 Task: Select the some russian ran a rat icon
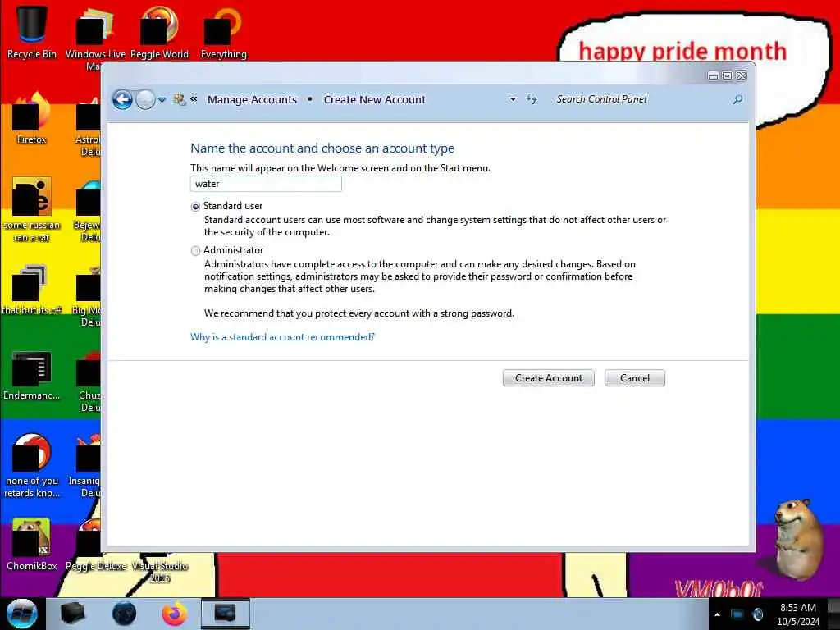[32, 209]
